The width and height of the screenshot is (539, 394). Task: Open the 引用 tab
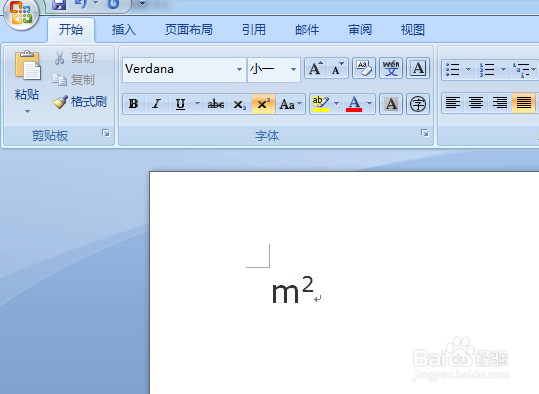(254, 30)
